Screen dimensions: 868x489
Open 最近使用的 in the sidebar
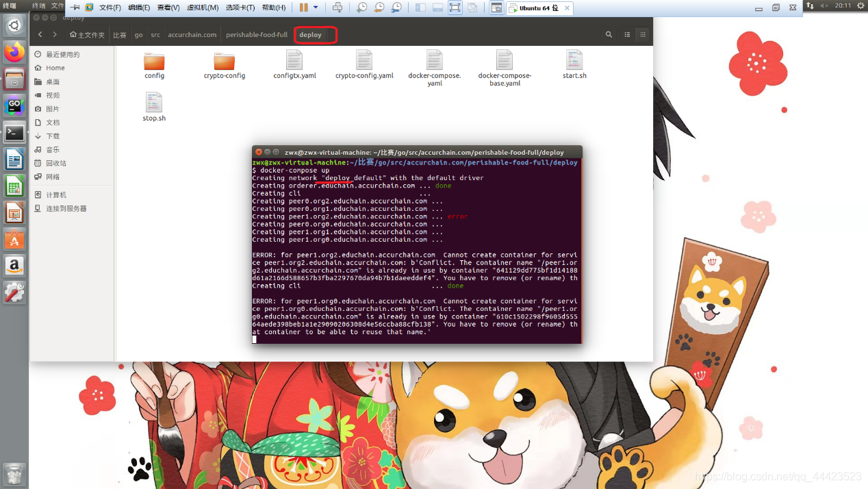click(63, 54)
